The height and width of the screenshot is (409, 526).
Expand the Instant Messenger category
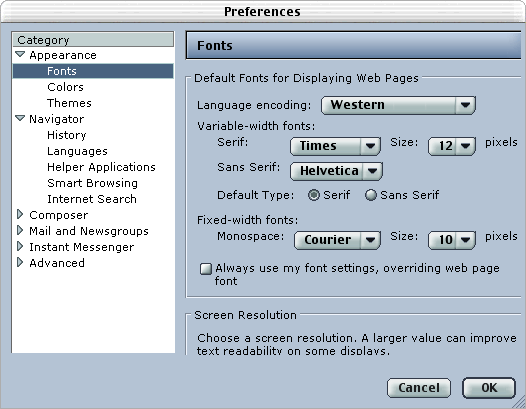[x=20, y=247]
